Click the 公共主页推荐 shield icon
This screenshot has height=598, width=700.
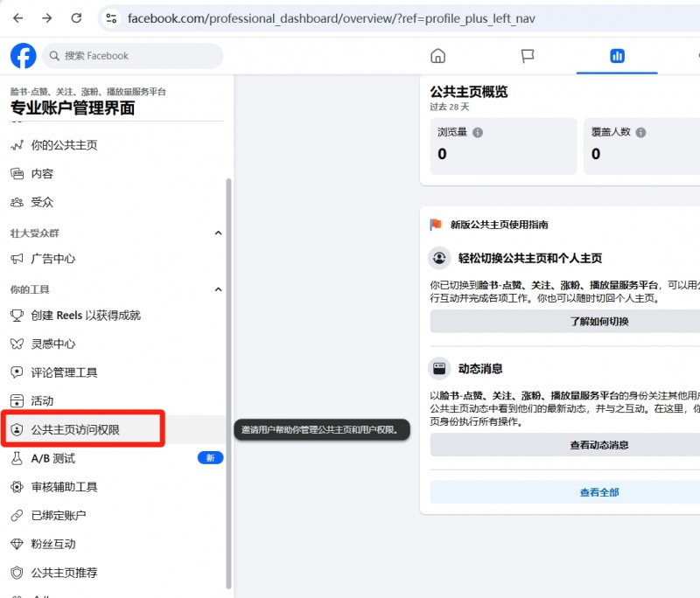click(x=17, y=573)
